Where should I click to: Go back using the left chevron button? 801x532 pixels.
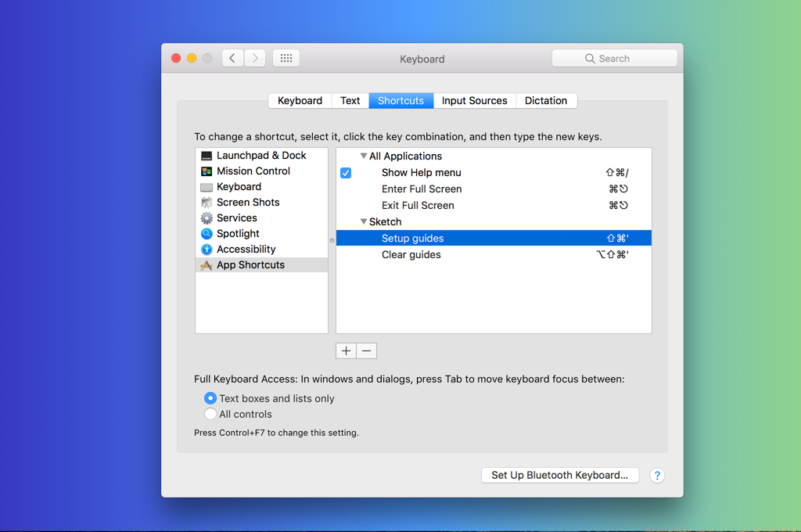tap(232, 58)
